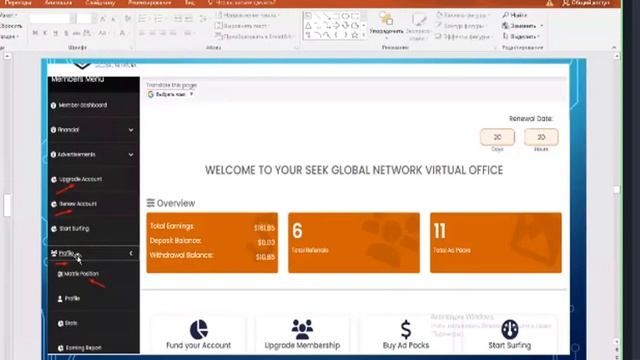The height and width of the screenshot is (360, 640).
Task: Open the Выровнять текст dropdown
Action: (x=243, y=26)
